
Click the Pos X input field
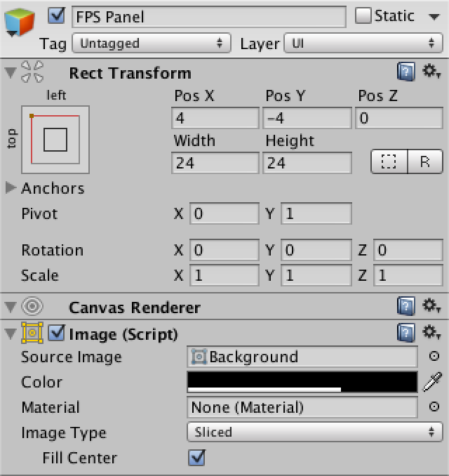point(215,118)
